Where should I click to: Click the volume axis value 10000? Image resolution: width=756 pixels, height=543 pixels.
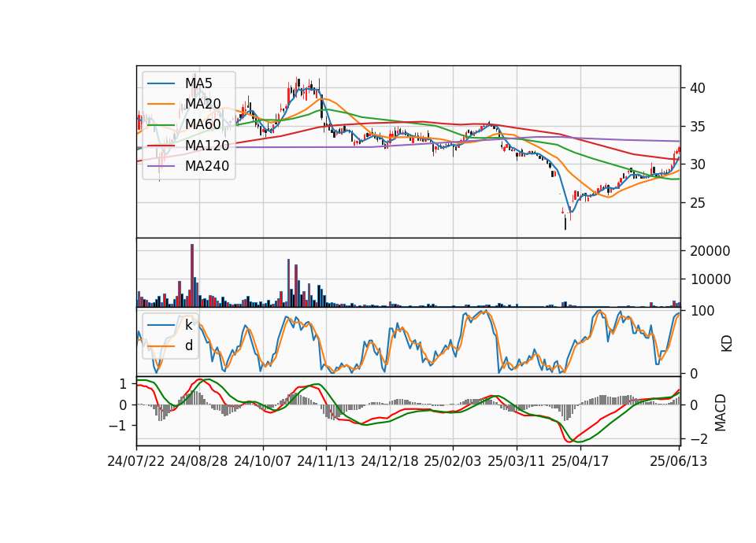coord(710,279)
